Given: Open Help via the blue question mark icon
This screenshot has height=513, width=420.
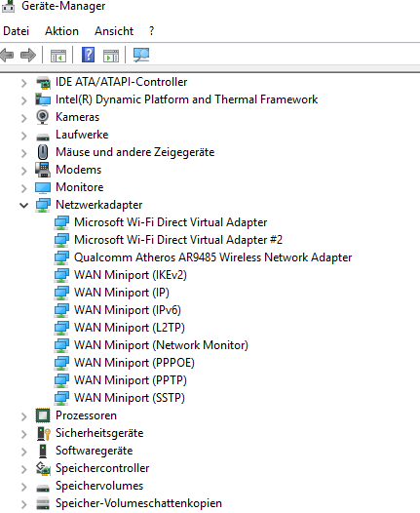Looking at the screenshot, I should [x=88, y=55].
